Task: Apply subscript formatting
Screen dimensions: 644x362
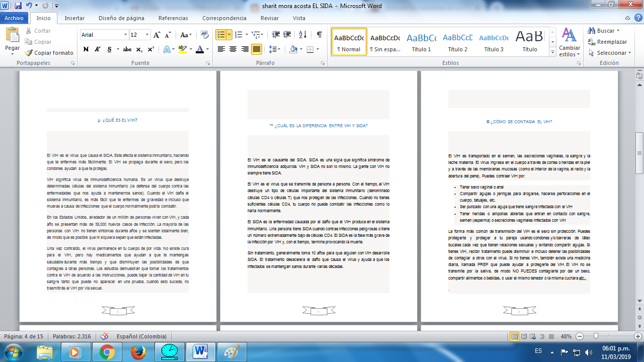Action: pyautogui.click(x=139, y=48)
